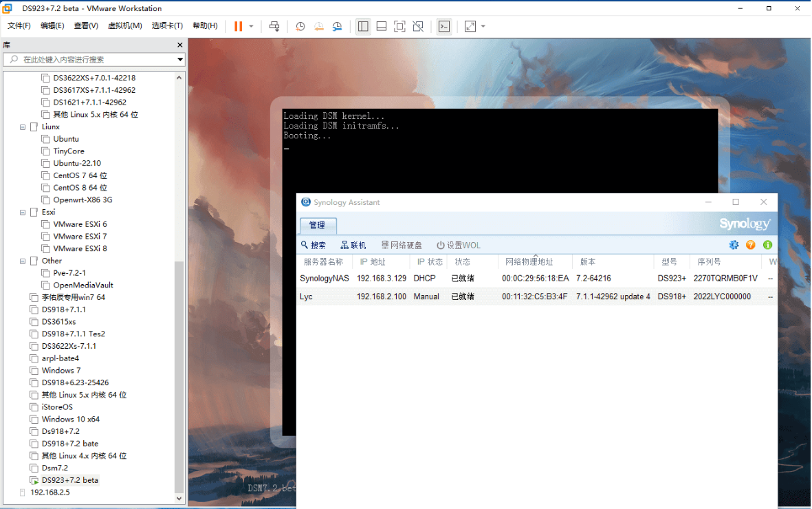This screenshot has height=509, width=812.
Task: Click the 联机 connect button
Action: [x=353, y=245]
